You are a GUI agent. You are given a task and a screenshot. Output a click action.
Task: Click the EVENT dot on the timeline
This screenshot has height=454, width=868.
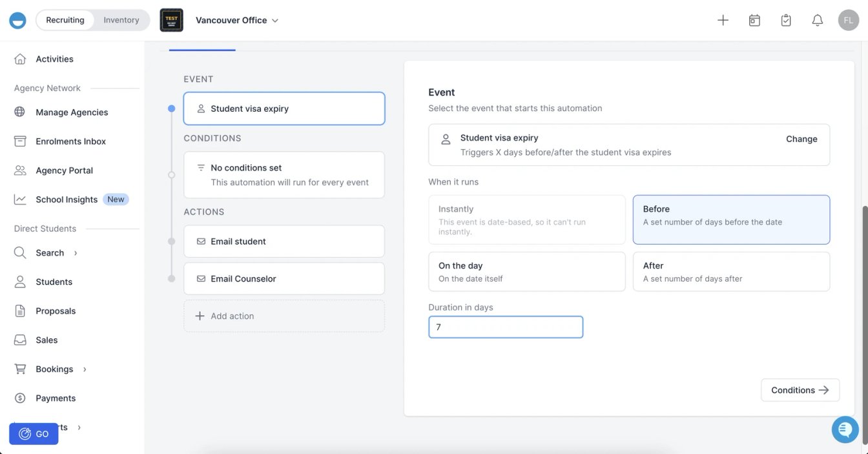171,108
